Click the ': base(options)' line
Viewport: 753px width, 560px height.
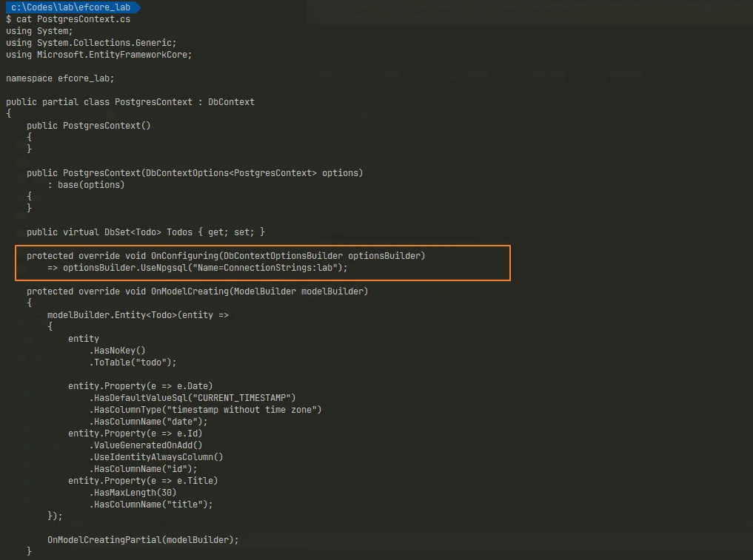(x=86, y=185)
